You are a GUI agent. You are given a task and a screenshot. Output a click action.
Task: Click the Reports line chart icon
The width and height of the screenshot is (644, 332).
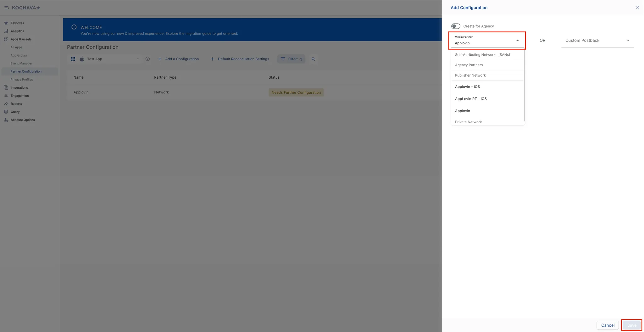coord(6,104)
